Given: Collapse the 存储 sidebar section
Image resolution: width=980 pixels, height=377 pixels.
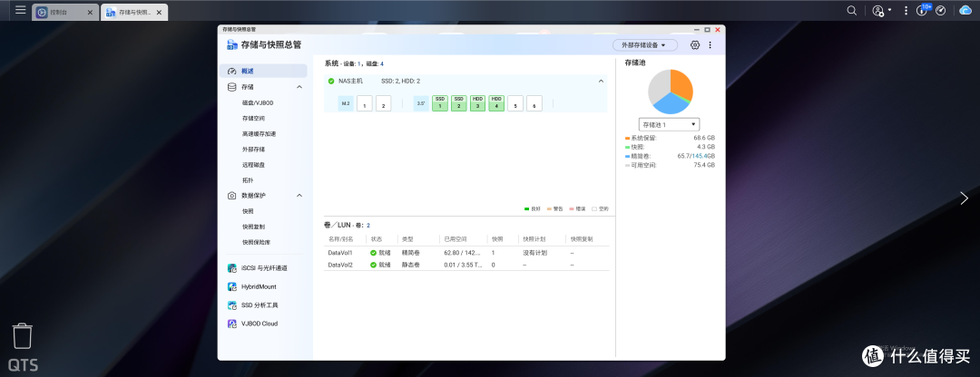Looking at the screenshot, I should coord(299,87).
